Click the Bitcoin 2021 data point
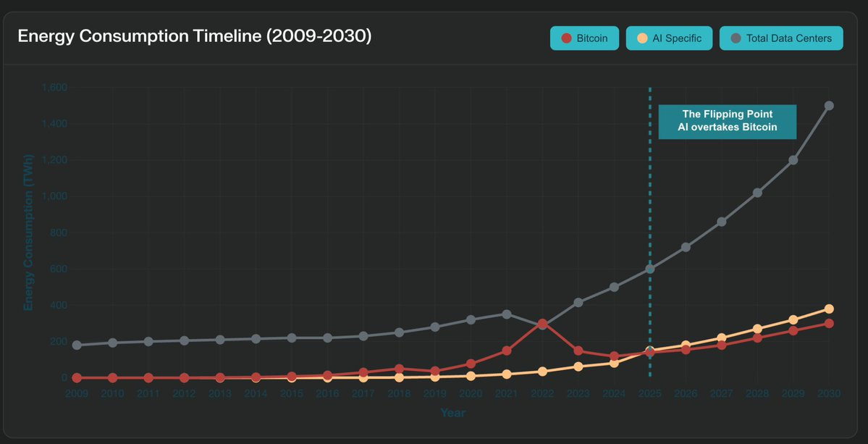This screenshot has height=444, width=868. click(507, 351)
